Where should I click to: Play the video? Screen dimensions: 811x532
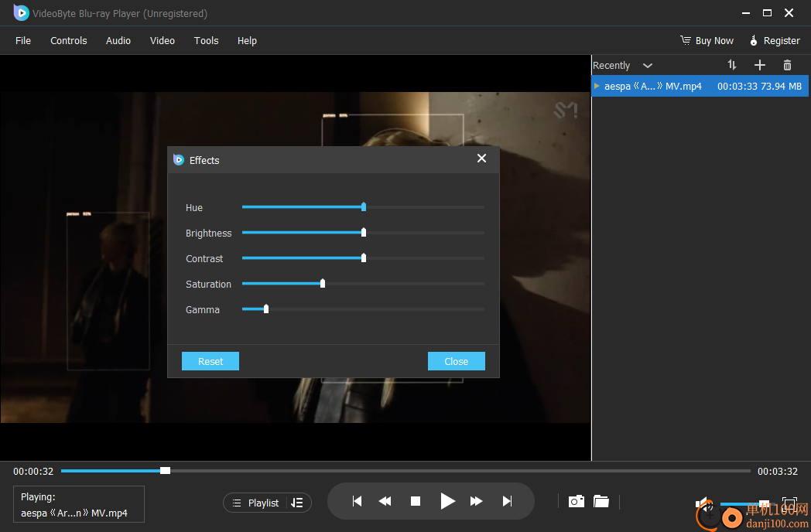[x=447, y=501]
